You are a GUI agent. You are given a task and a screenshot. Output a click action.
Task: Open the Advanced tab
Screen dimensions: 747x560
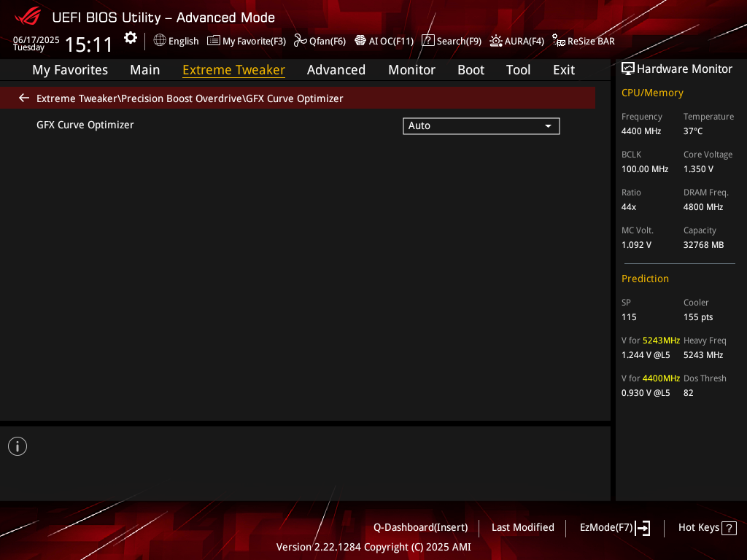(336, 70)
